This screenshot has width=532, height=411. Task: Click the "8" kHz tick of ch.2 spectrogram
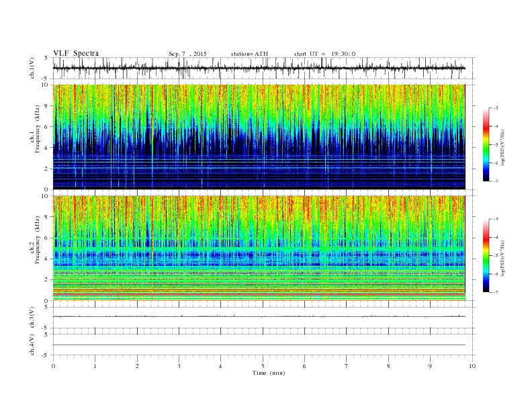pos(47,217)
